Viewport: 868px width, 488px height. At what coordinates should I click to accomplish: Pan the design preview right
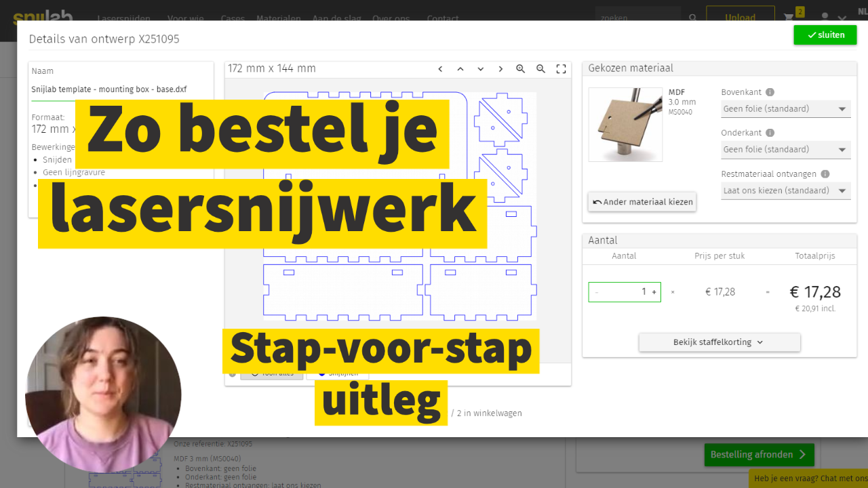tap(500, 69)
